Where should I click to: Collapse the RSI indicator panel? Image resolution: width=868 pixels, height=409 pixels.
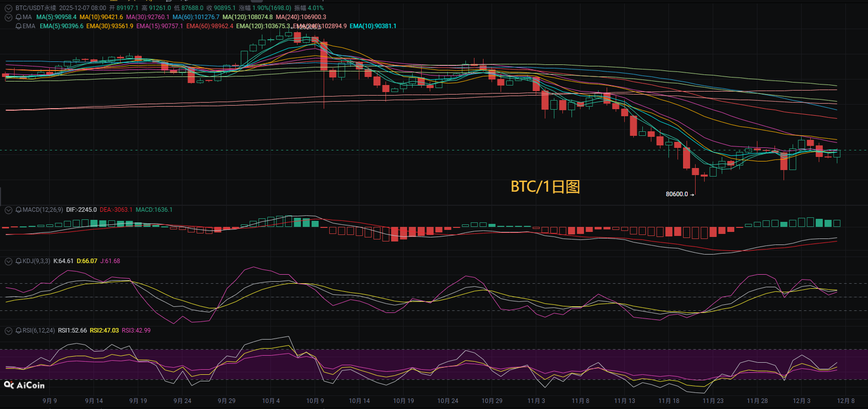[x=9, y=331]
